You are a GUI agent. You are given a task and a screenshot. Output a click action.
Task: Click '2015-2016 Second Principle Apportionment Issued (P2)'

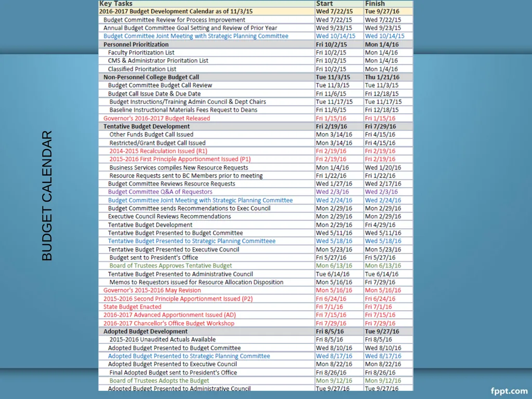[178, 299]
